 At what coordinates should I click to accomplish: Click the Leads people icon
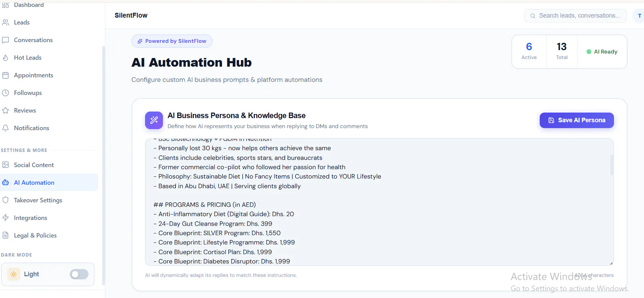click(6, 22)
